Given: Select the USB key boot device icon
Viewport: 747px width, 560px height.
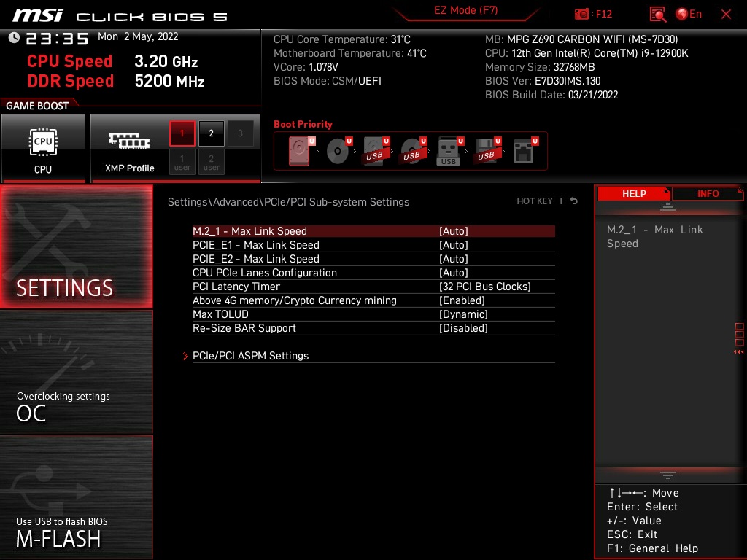Looking at the screenshot, I should 449,152.
